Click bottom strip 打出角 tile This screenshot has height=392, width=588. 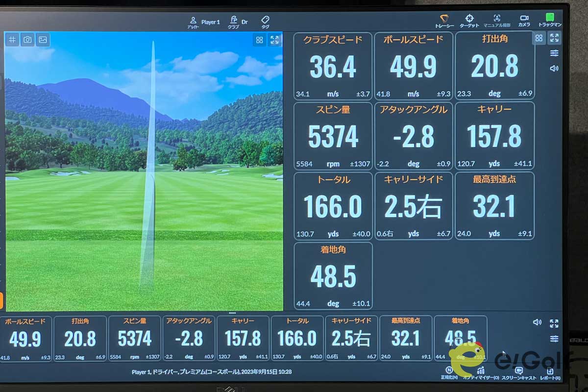[80, 339]
